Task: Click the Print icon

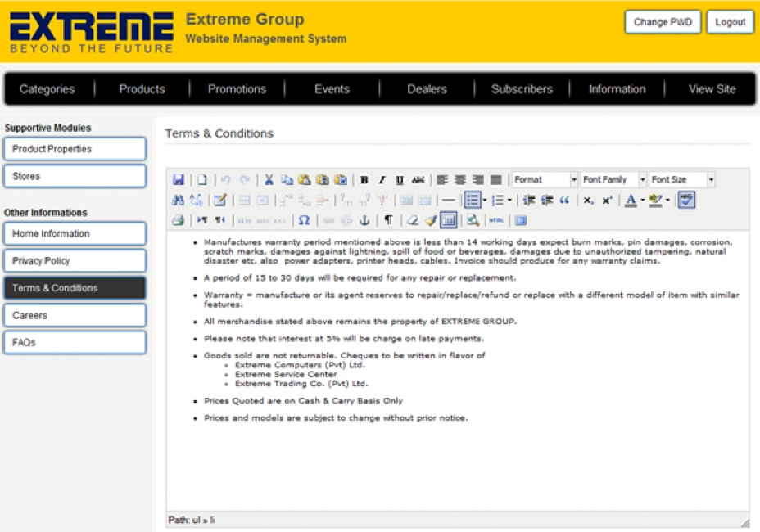Action: pyautogui.click(x=179, y=220)
